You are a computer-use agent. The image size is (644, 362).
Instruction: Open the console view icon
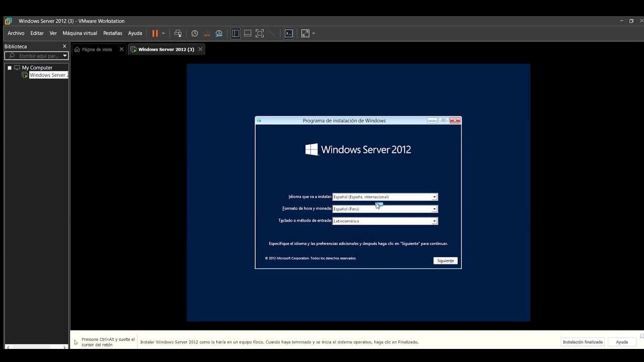pyautogui.click(x=288, y=33)
